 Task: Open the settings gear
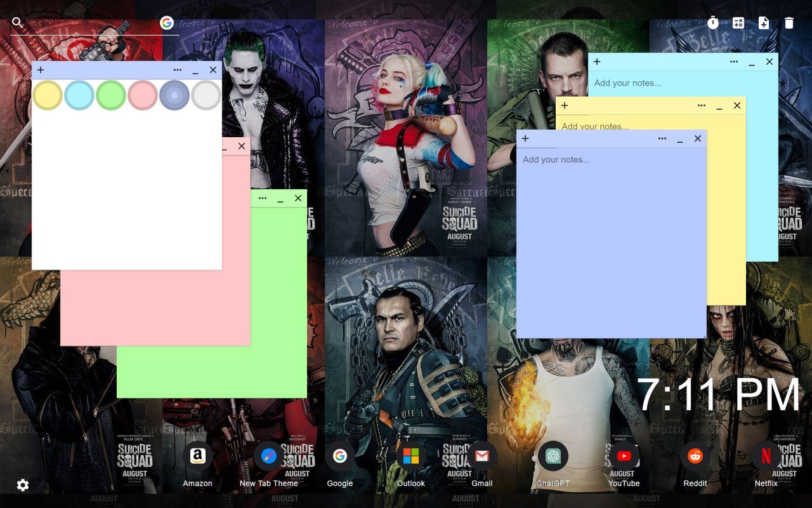coord(23,485)
